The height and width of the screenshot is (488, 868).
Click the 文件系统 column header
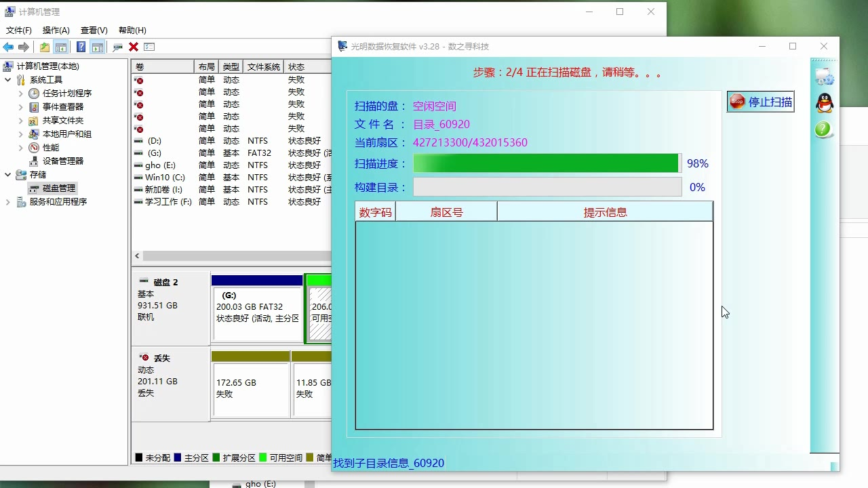click(x=263, y=67)
